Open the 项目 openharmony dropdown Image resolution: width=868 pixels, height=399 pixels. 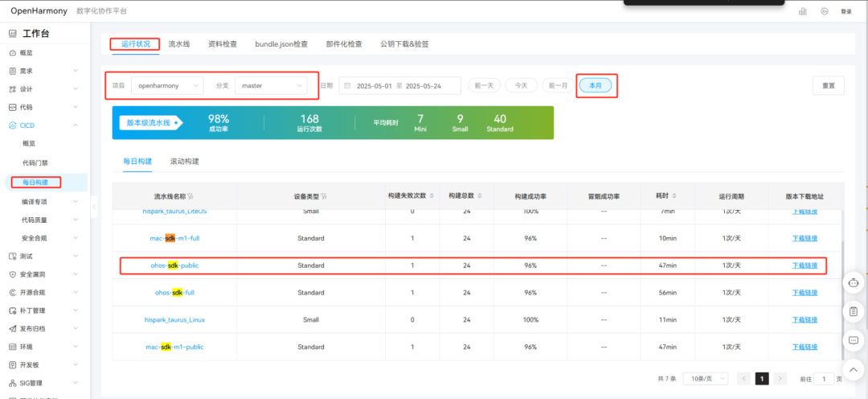pos(168,85)
